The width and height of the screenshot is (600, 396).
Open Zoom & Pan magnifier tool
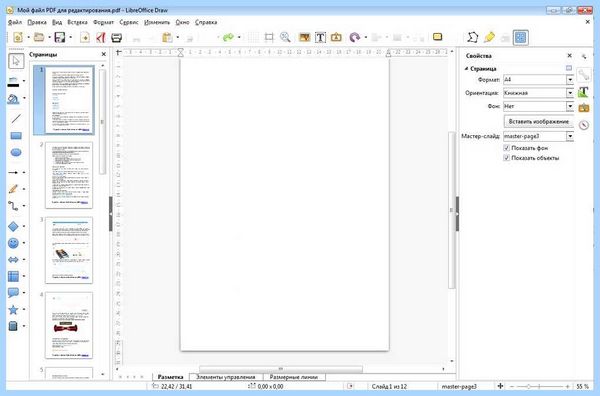coord(285,37)
